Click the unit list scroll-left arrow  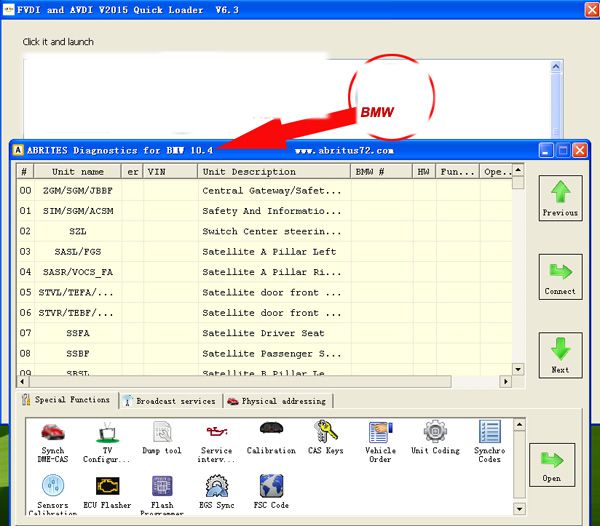pyautogui.click(x=22, y=381)
